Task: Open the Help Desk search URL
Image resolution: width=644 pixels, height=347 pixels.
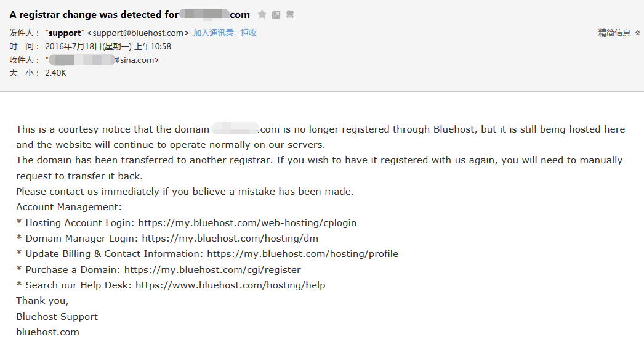Action: point(230,285)
